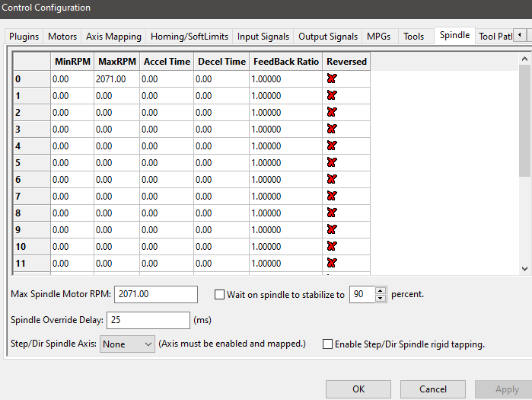
Task: Click the table scrollbar down arrow
Action: tap(524, 269)
